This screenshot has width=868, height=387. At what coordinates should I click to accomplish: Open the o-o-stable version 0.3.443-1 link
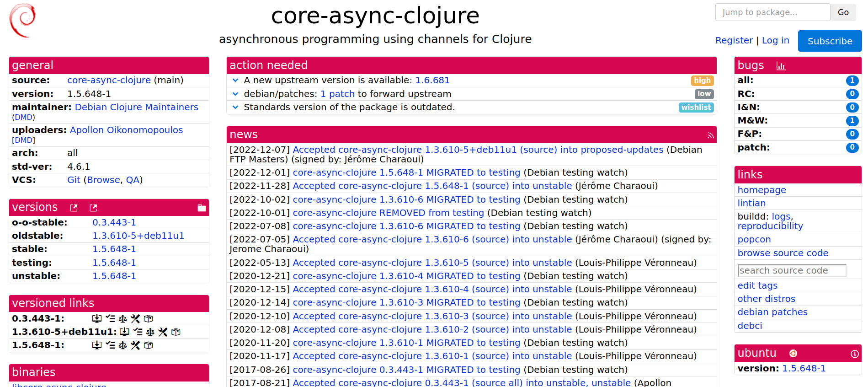coord(114,223)
